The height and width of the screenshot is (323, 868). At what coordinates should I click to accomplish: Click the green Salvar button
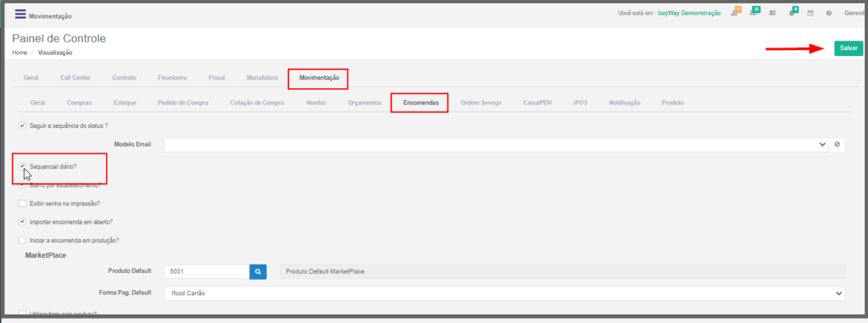(849, 48)
